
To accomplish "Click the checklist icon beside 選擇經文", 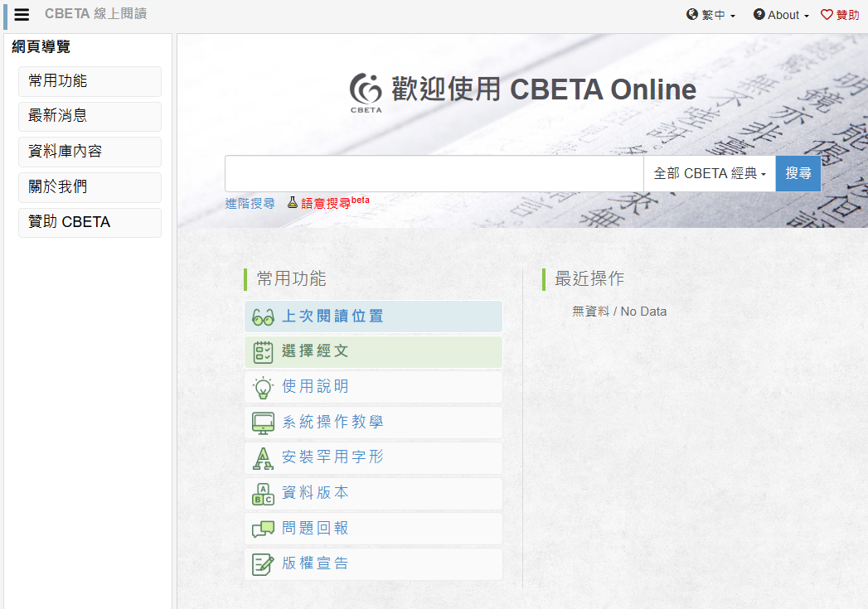I will pyautogui.click(x=263, y=352).
